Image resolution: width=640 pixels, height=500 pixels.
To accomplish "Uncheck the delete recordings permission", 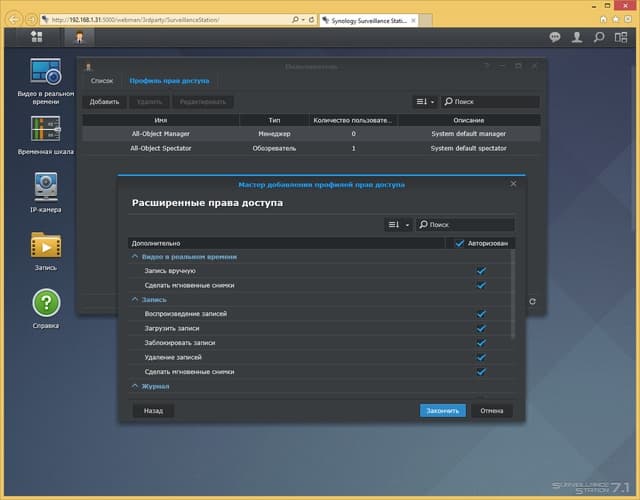I will coord(481,357).
